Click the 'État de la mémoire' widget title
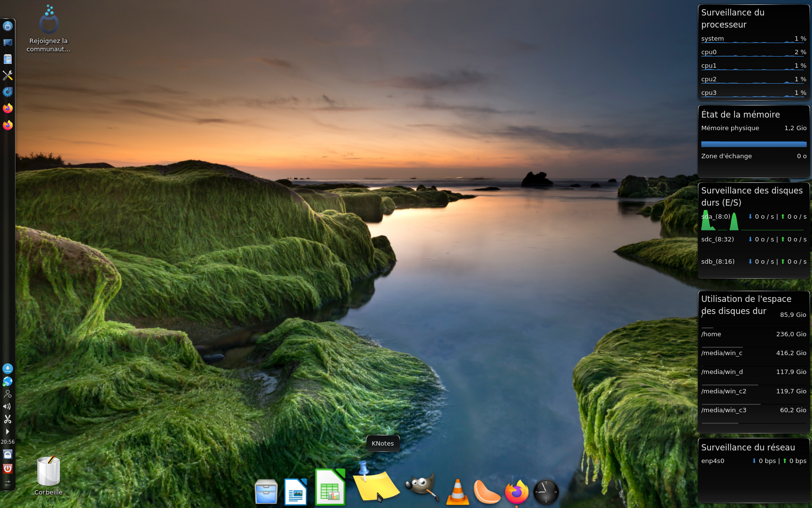The height and width of the screenshot is (508, 812). pyautogui.click(x=740, y=115)
